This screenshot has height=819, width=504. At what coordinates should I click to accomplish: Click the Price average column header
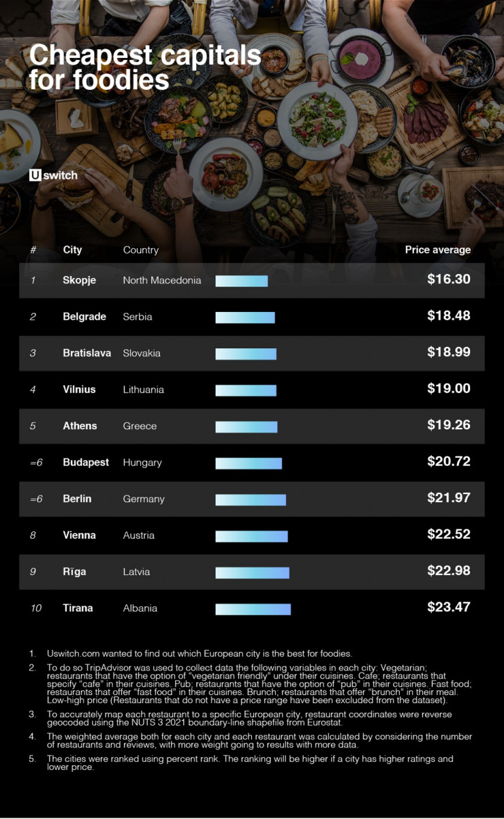437,250
